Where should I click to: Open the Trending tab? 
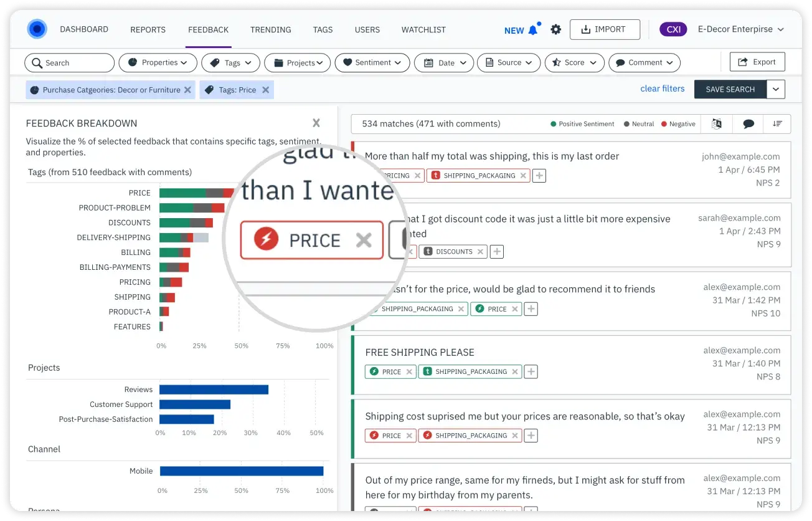tap(271, 30)
